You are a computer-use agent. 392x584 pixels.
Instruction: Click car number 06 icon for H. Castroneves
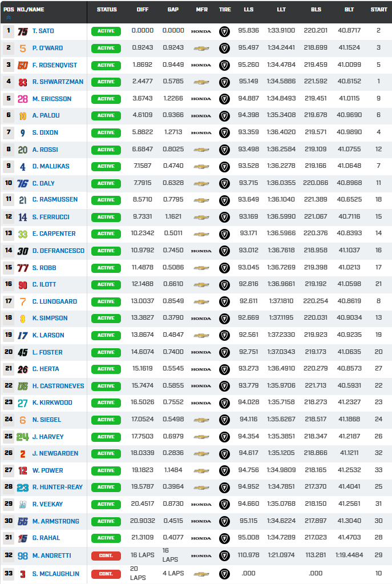tap(23, 386)
